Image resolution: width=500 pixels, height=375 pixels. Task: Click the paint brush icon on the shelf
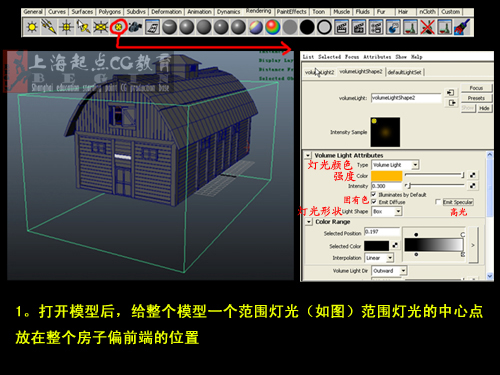(x=463, y=27)
